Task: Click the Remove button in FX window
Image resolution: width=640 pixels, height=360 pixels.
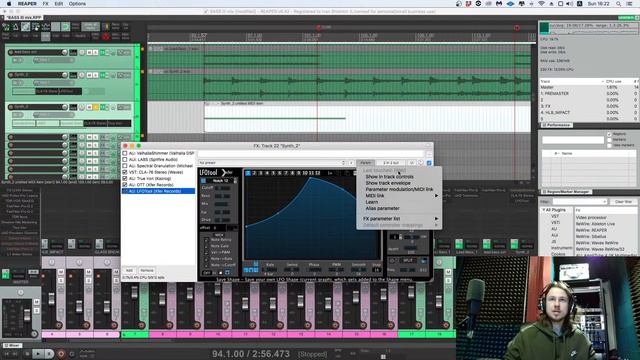Action: [147, 270]
